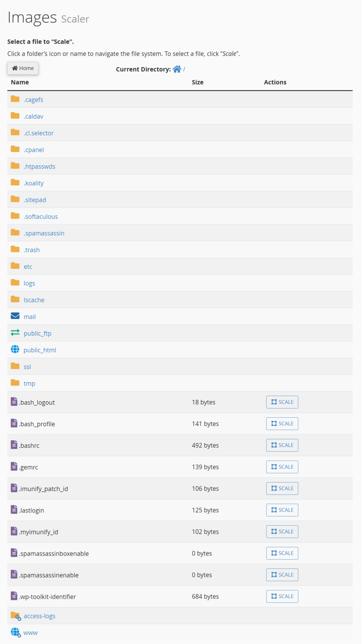The width and height of the screenshot is (362, 644).
Task: Scale the .myimunify_id file
Action: coord(282,532)
